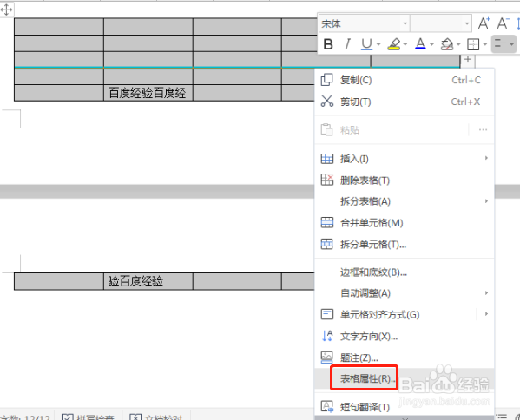
Task: Toggle Italic formatting in mini toolbar
Action: coord(347,44)
